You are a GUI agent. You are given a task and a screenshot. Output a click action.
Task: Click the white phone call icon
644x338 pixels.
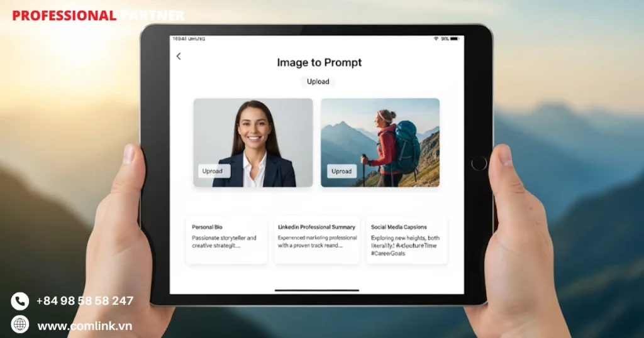[x=20, y=301]
